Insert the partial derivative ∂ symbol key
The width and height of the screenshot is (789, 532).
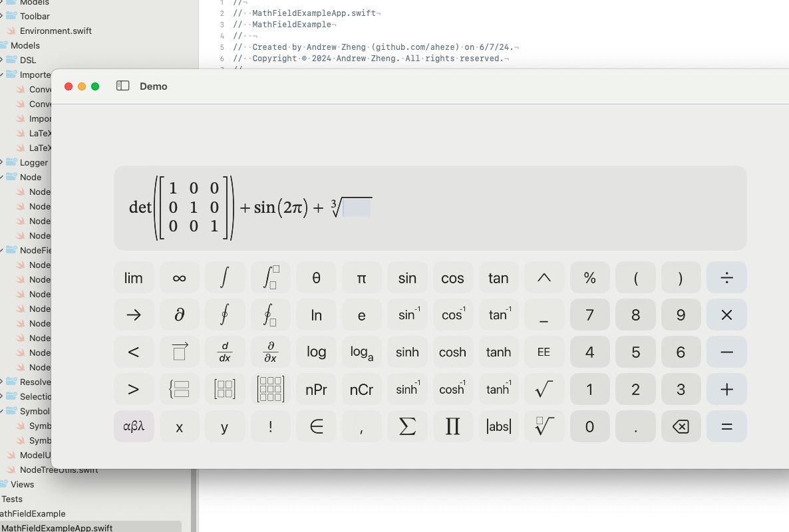[x=179, y=315]
